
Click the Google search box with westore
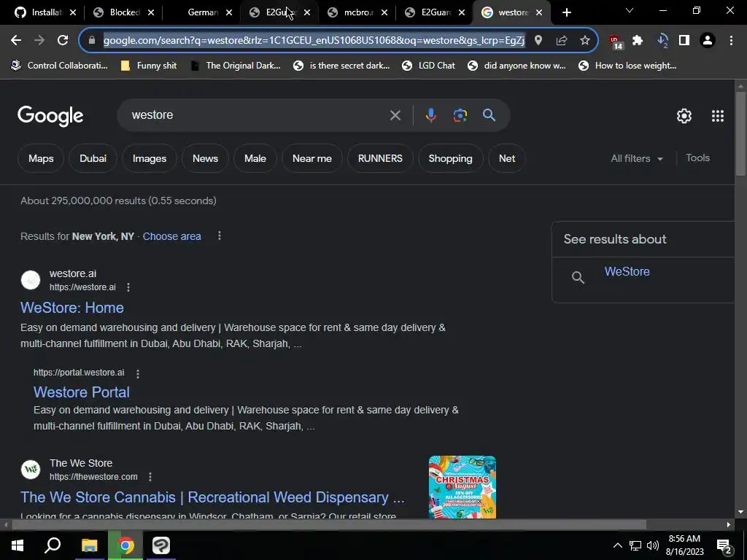coord(258,115)
